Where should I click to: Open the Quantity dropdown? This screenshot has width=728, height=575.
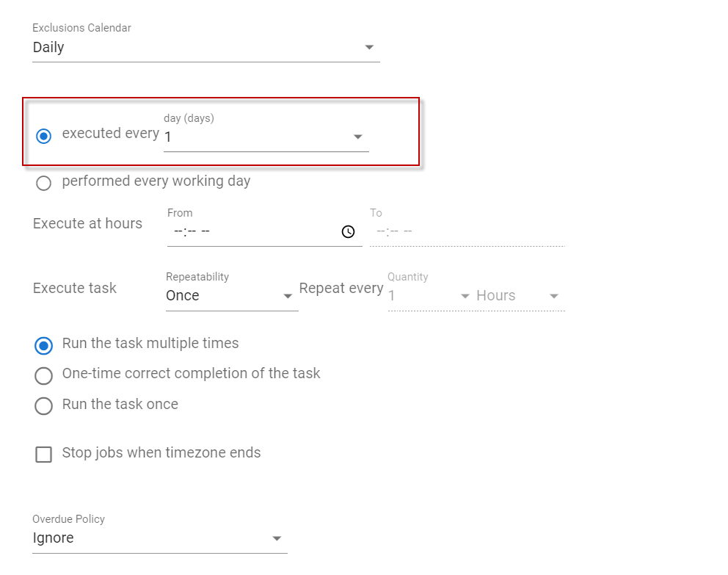click(x=430, y=296)
